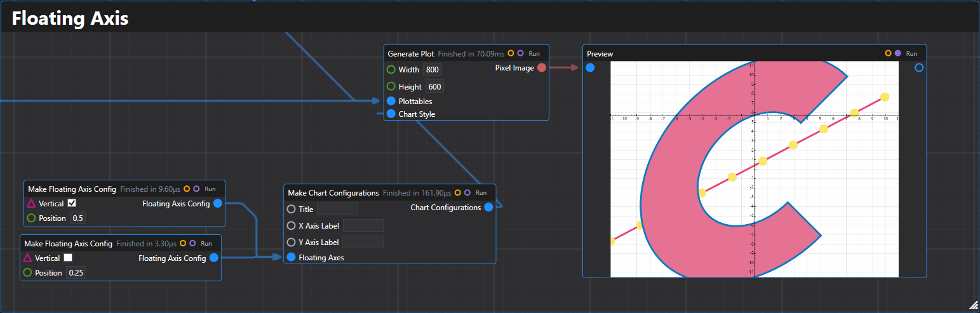Image resolution: width=980 pixels, height=313 pixels.
Task: Click the blue input port of Preview node
Action: coord(590,67)
